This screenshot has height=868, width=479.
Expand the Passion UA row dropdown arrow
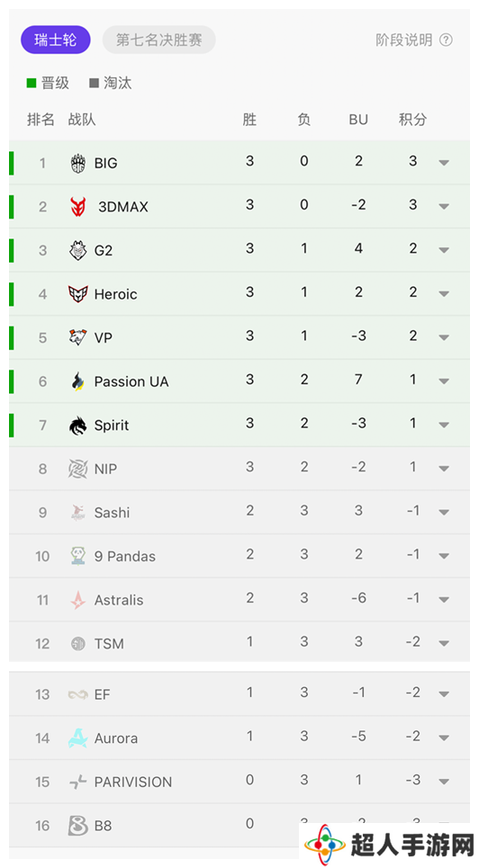pos(444,380)
